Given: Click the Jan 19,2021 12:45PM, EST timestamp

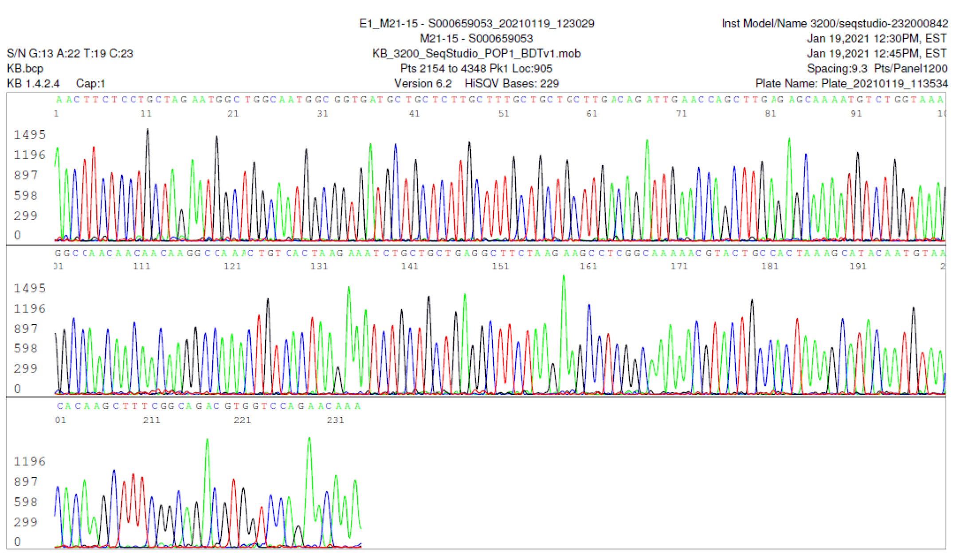Looking at the screenshot, I should 876,54.
